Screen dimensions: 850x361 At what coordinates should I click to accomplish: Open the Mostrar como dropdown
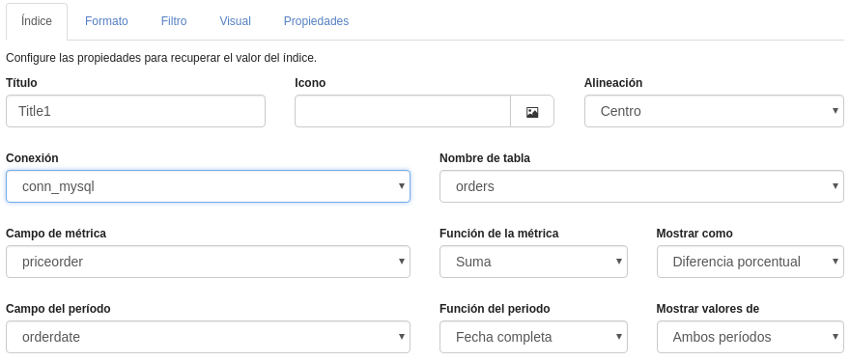[x=750, y=262]
